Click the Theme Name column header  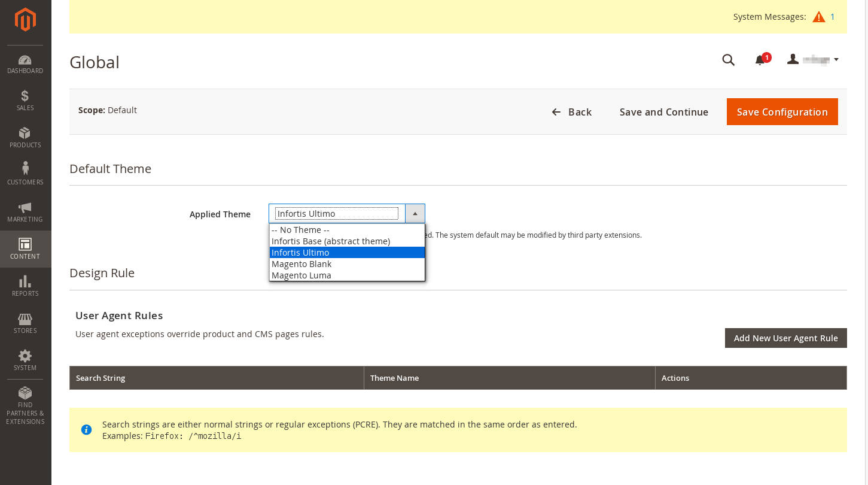(510, 378)
